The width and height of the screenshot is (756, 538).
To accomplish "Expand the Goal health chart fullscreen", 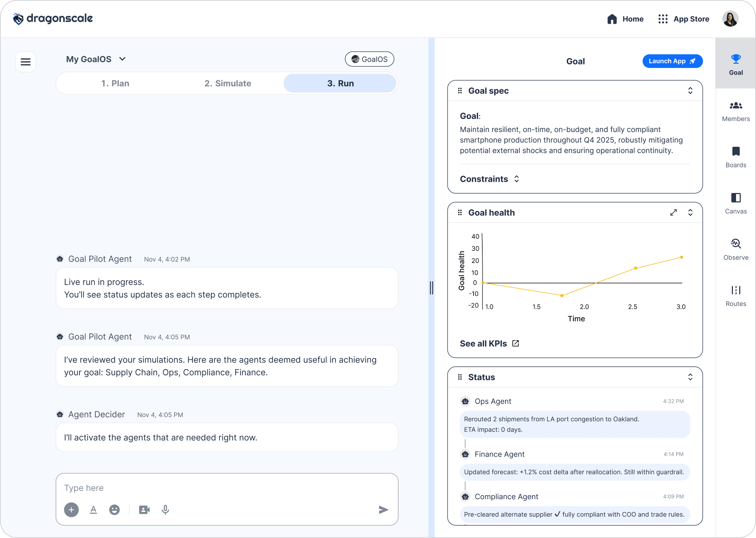I will (x=673, y=213).
